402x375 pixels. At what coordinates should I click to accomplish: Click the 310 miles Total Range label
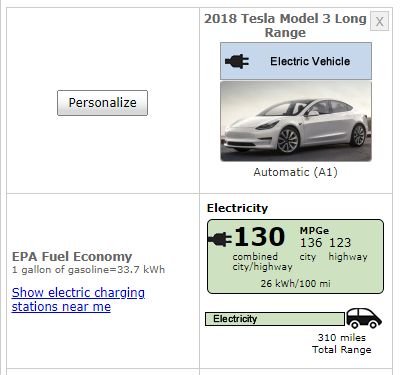click(x=342, y=343)
